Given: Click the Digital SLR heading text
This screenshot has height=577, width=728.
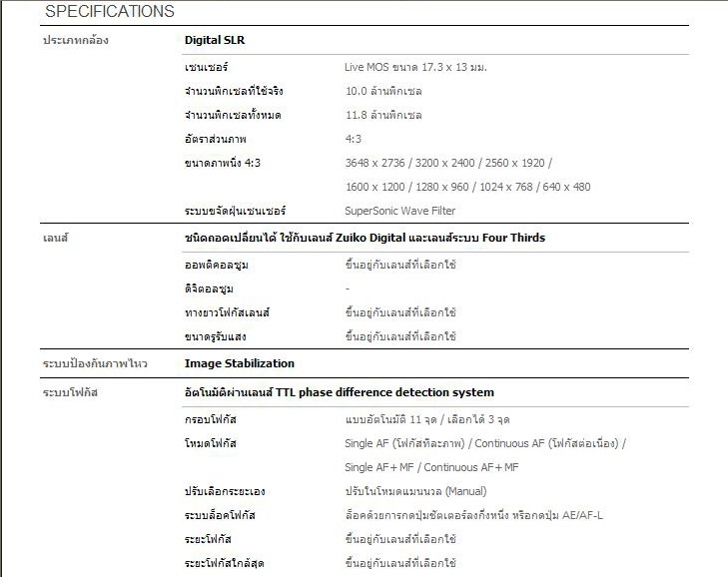Looking at the screenshot, I should tap(215, 41).
